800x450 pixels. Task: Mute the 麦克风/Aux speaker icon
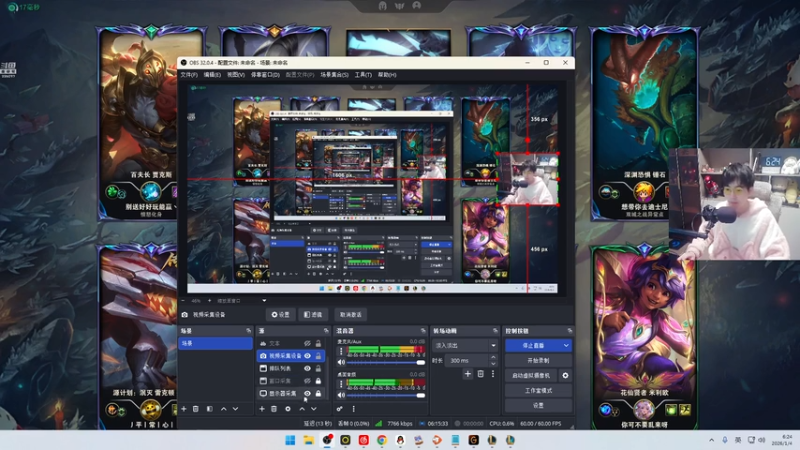pyautogui.click(x=340, y=363)
